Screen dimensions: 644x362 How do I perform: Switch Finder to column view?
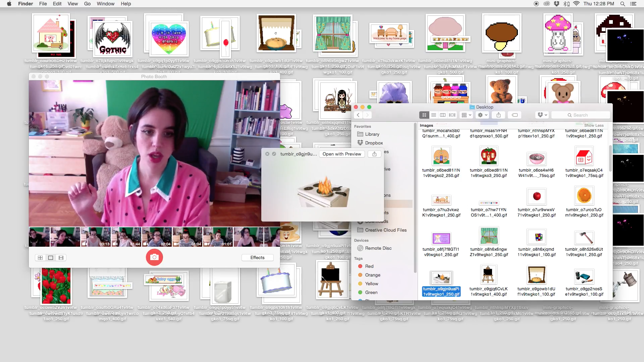pyautogui.click(x=443, y=115)
